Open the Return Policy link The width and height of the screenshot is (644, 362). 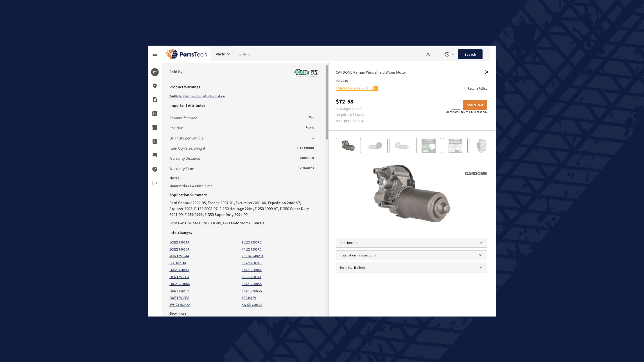coord(477,88)
